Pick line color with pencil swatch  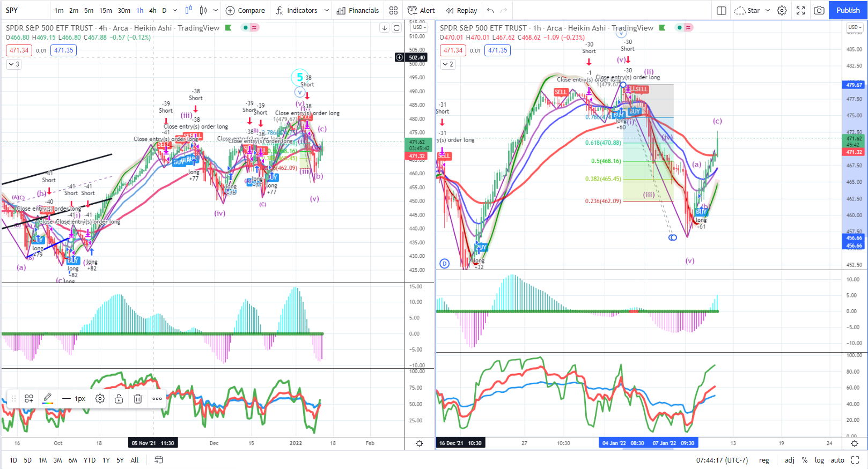(48, 399)
